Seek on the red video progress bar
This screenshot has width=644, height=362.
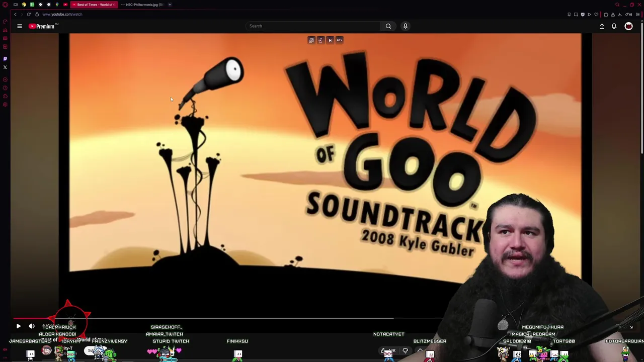tap(203, 318)
